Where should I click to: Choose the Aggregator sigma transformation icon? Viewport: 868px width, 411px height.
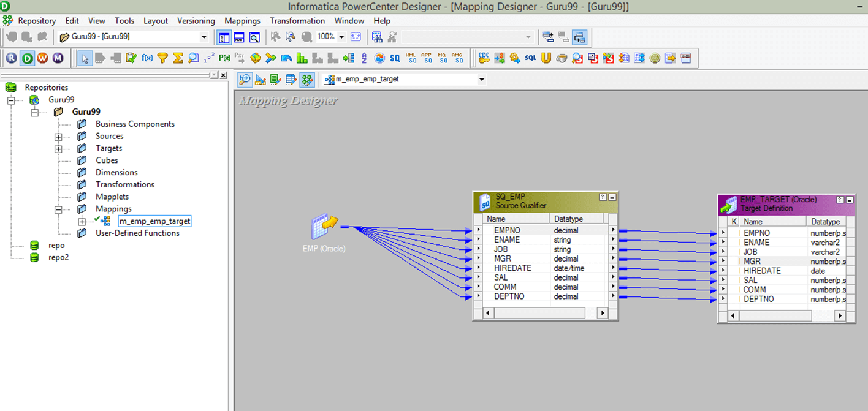pyautogui.click(x=178, y=58)
